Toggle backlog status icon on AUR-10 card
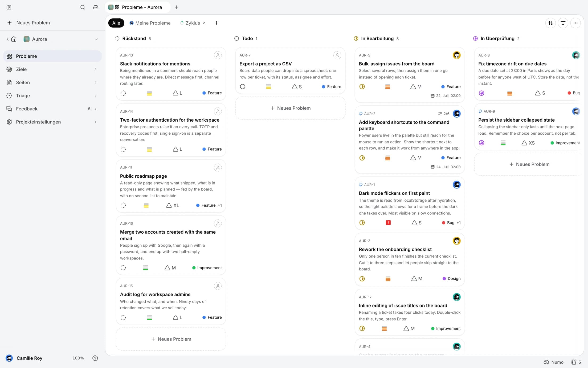588x368 pixels. [123, 93]
